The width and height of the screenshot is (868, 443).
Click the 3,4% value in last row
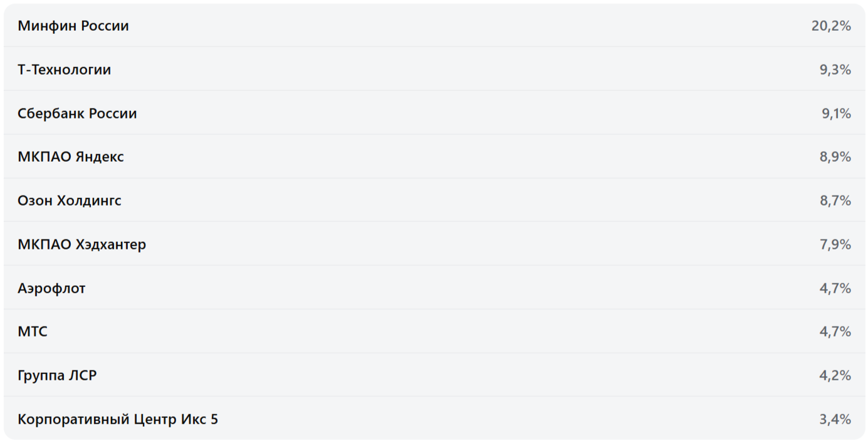click(x=835, y=419)
